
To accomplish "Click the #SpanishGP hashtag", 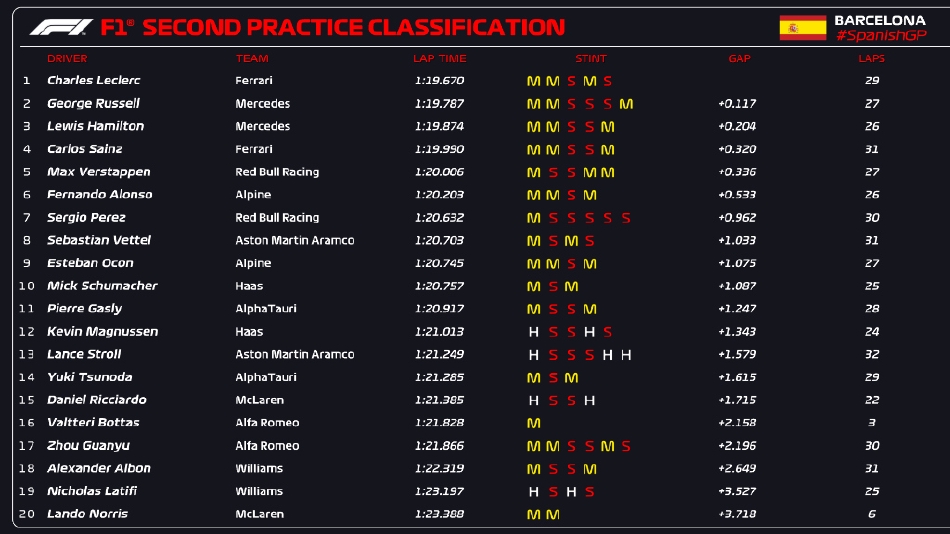I will click(881, 36).
